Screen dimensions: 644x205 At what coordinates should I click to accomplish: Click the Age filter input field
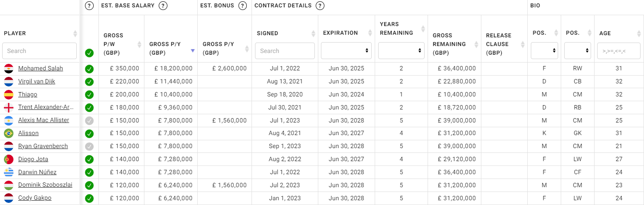[618, 51]
